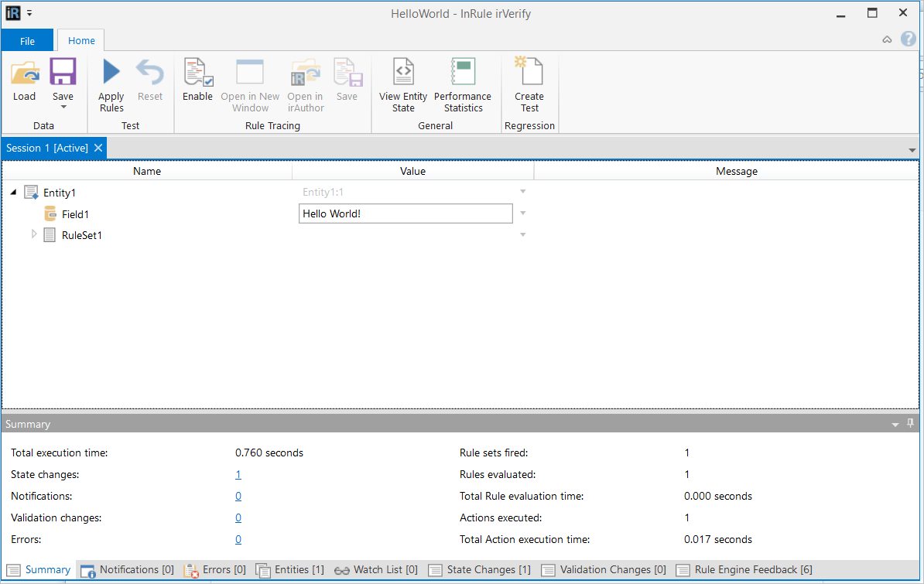Open the rule set in irAuthor
The height and width of the screenshot is (584, 924).
(x=305, y=73)
